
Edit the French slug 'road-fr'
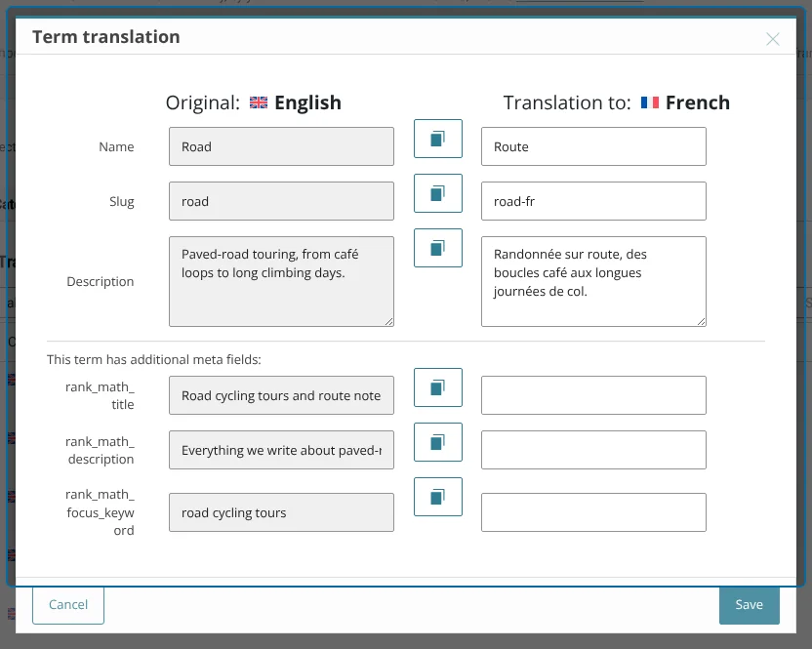(x=593, y=201)
